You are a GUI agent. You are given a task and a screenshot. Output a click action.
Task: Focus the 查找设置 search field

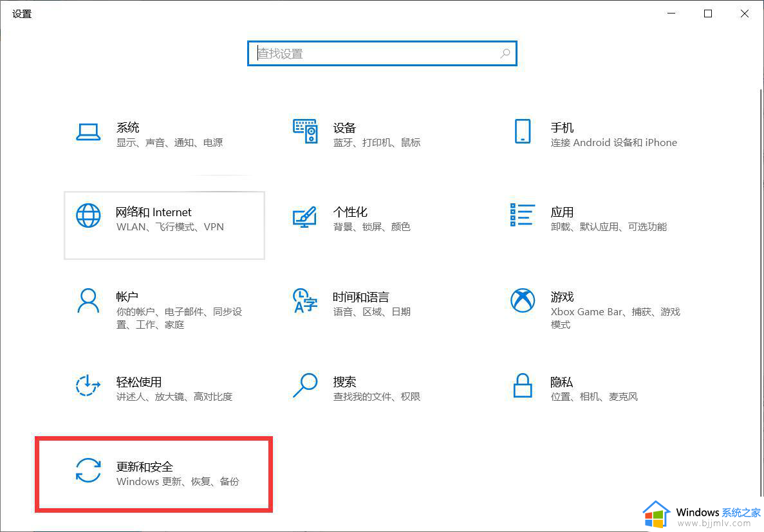382,53
